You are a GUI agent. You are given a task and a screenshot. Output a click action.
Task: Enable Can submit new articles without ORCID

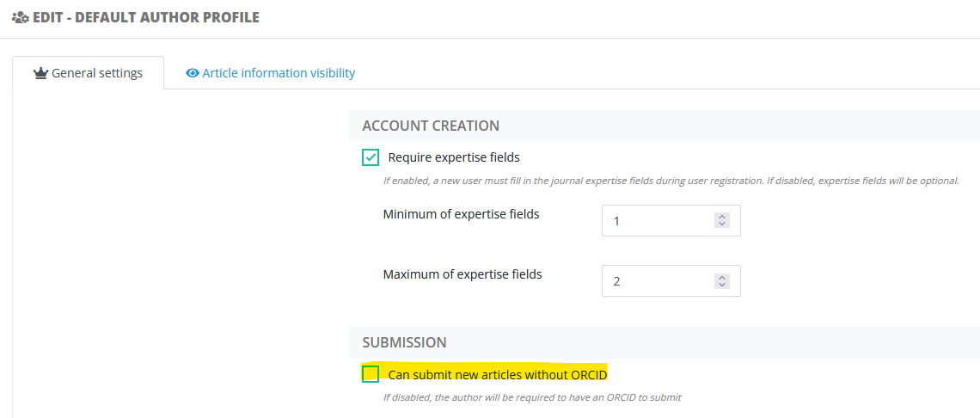pyautogui.click(x=371, y=374)
